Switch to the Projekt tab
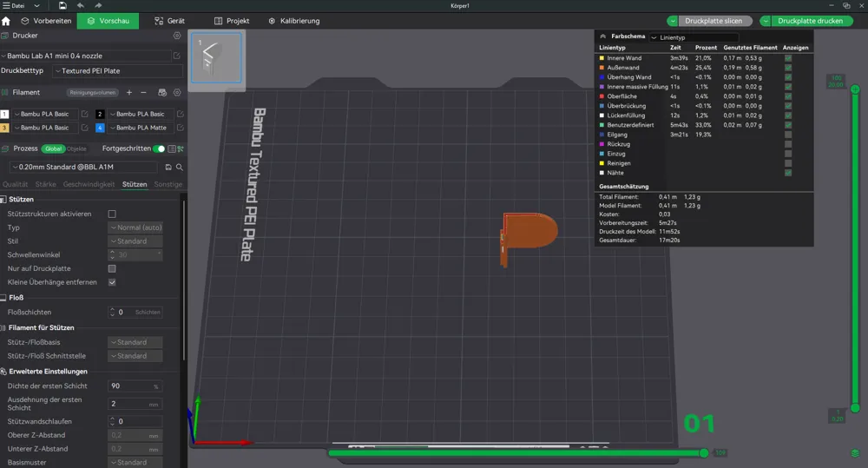 pyautogui.click(x=232, y=21)
